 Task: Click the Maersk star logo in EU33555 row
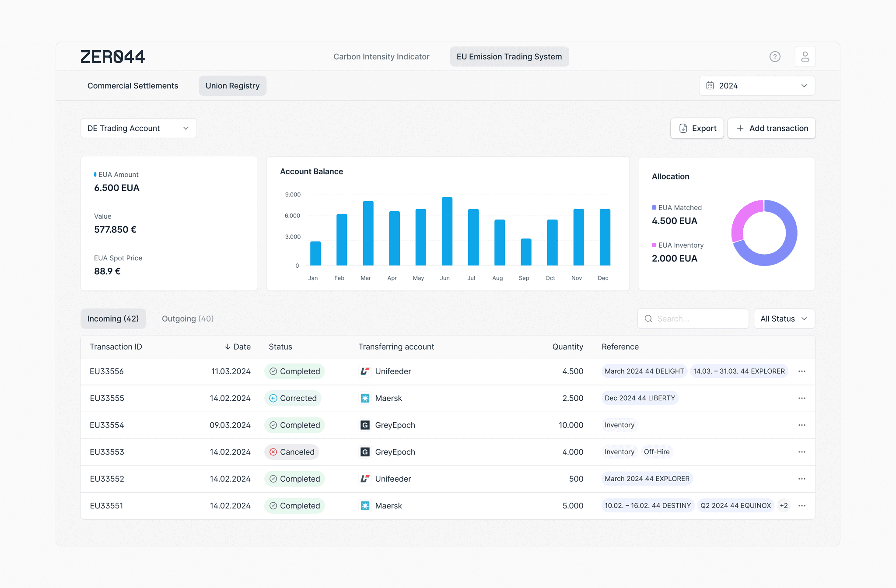[365, 398]
